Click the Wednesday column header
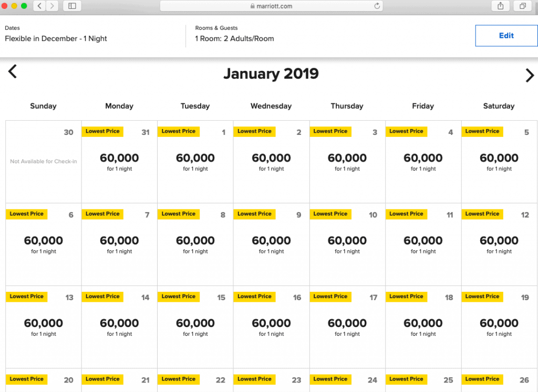Image resolution: width=538 pixels, height=392 pixels. [271, 106]
